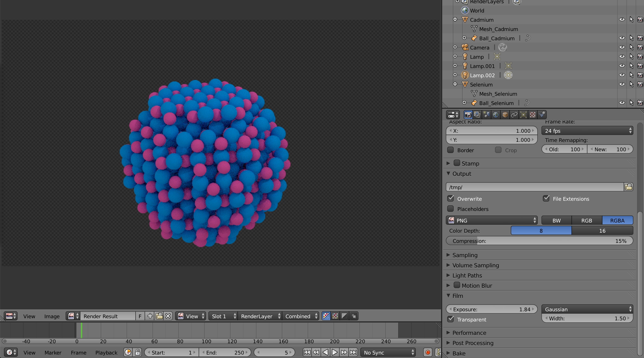644x358 pixels.
Task: Expand the Sampling panel
Action: tap(448, 255)
